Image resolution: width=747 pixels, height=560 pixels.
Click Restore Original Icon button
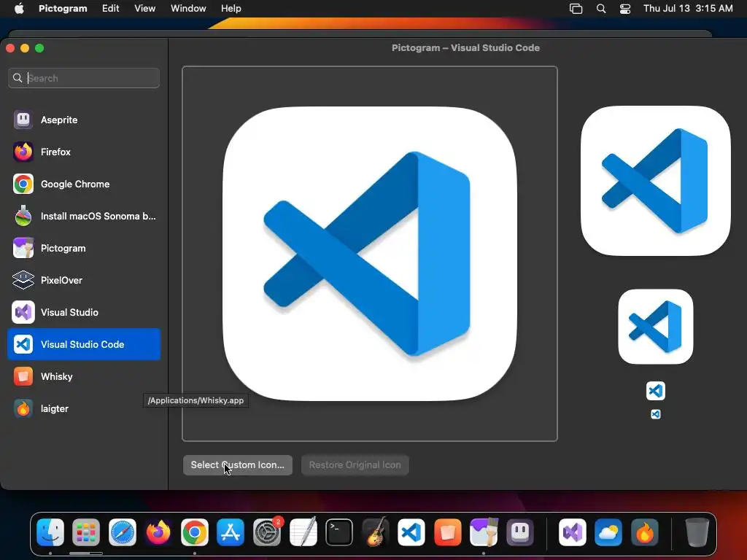click(355, 464)
